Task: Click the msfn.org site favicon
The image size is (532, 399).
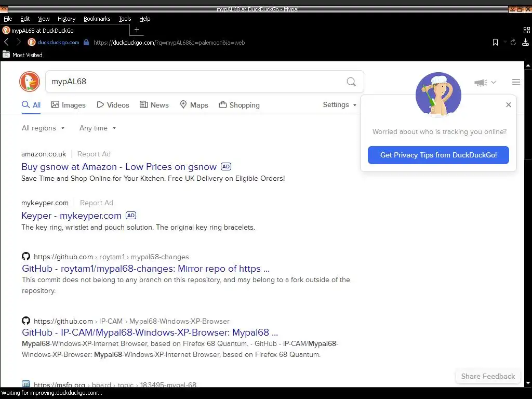Action: (x=26, y=384)
